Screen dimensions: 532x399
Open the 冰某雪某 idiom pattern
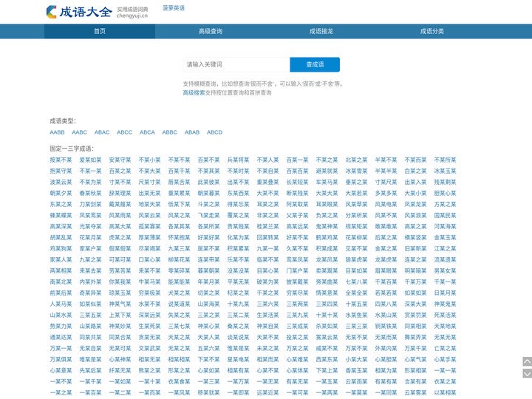356,171
